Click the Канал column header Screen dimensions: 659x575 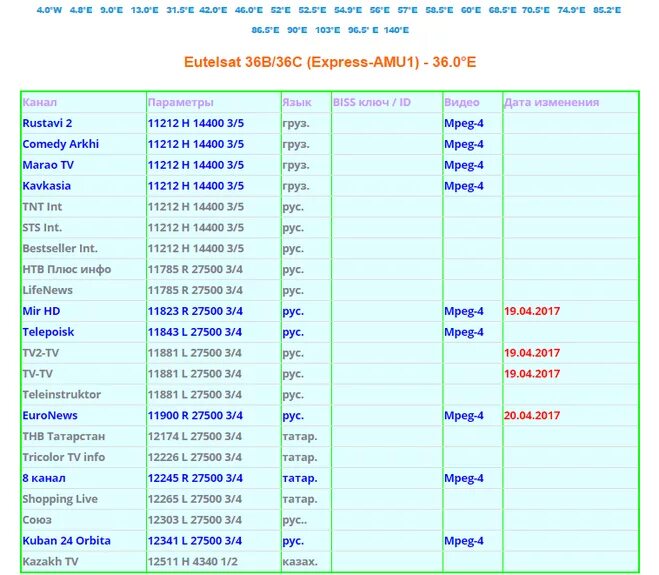40,102
